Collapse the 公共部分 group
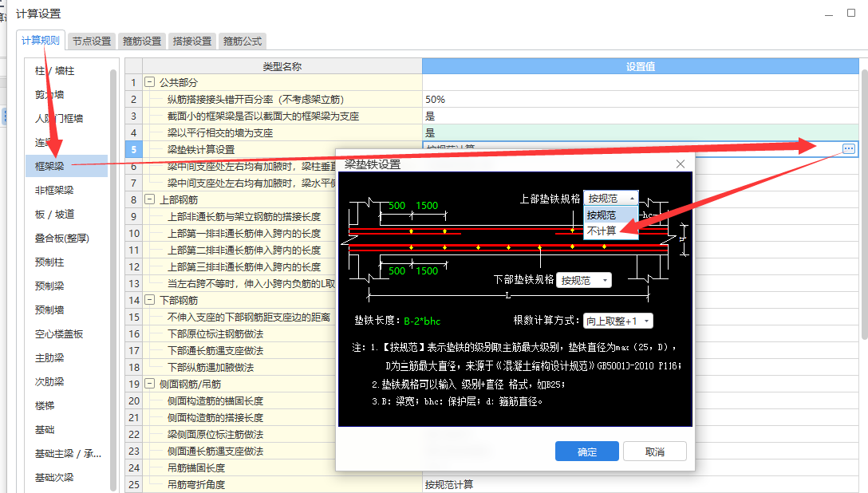 click(149, 82)
